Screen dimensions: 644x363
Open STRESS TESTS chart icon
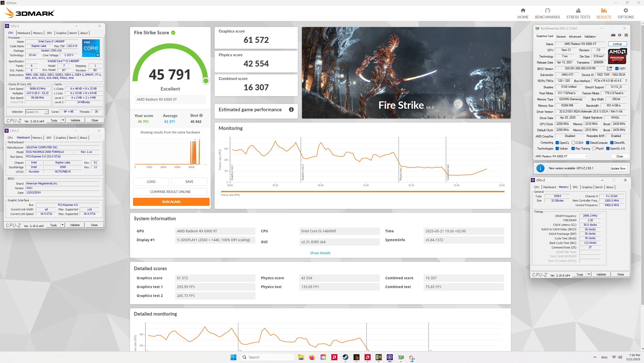(578, 10)
